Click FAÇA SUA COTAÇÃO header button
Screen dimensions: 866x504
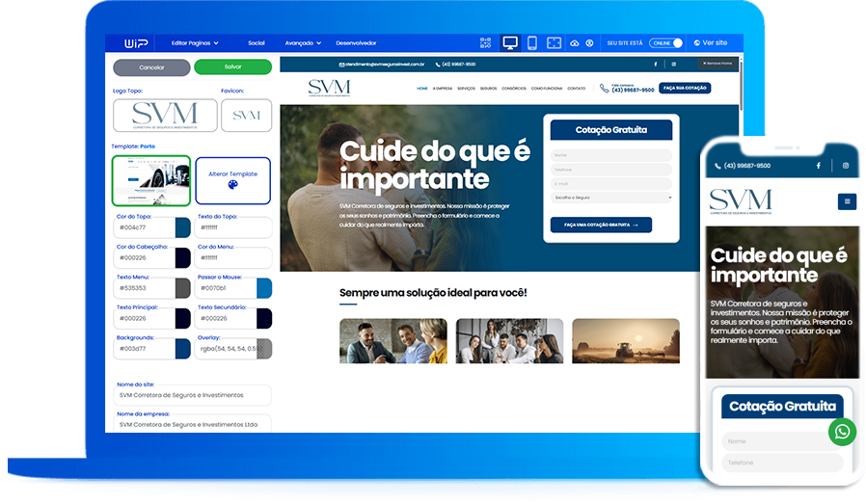pyautogui.click(x=685, y=88)
